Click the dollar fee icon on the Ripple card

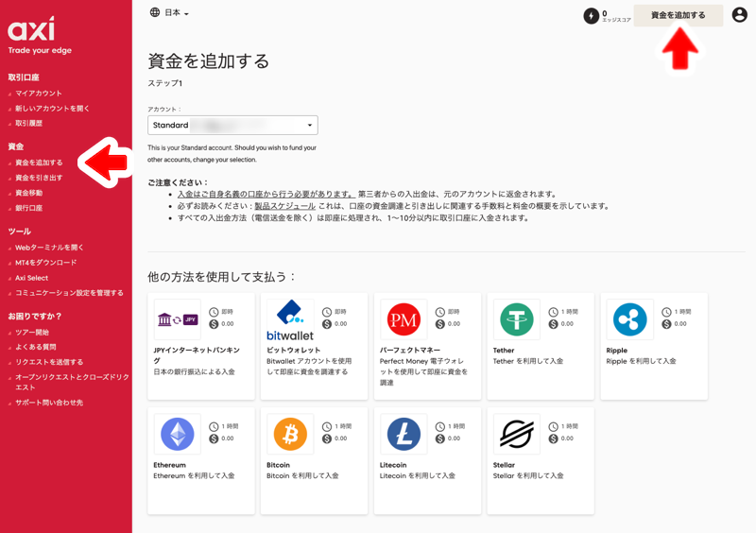(x=666, y=324)
